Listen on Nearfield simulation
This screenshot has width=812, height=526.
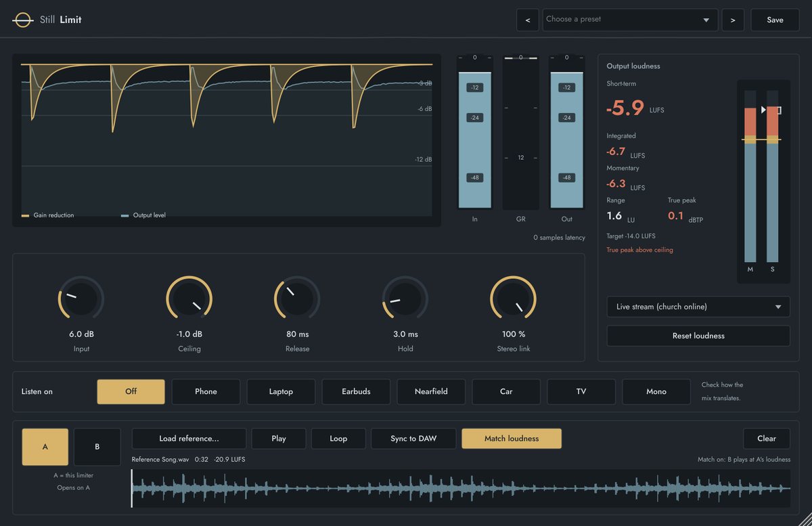click(431, 391)
